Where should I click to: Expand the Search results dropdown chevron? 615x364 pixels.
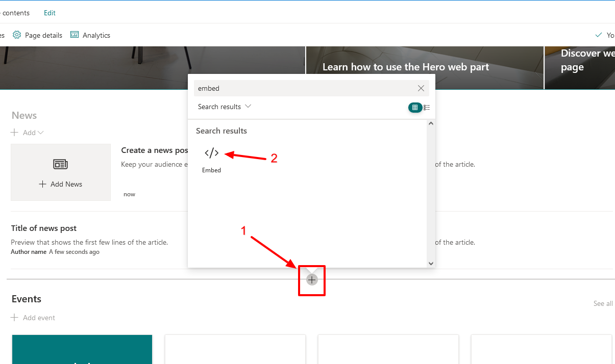tap(248, 107)
